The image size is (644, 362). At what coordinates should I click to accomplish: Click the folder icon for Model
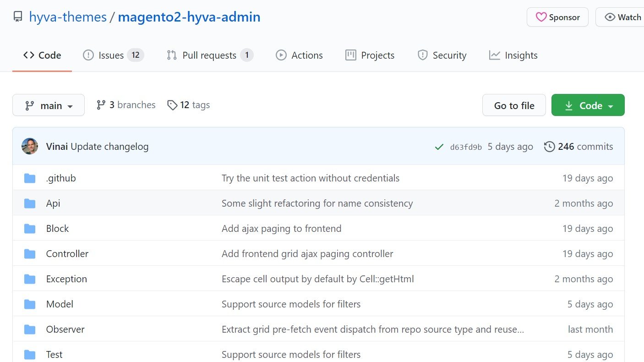point(30,304)
